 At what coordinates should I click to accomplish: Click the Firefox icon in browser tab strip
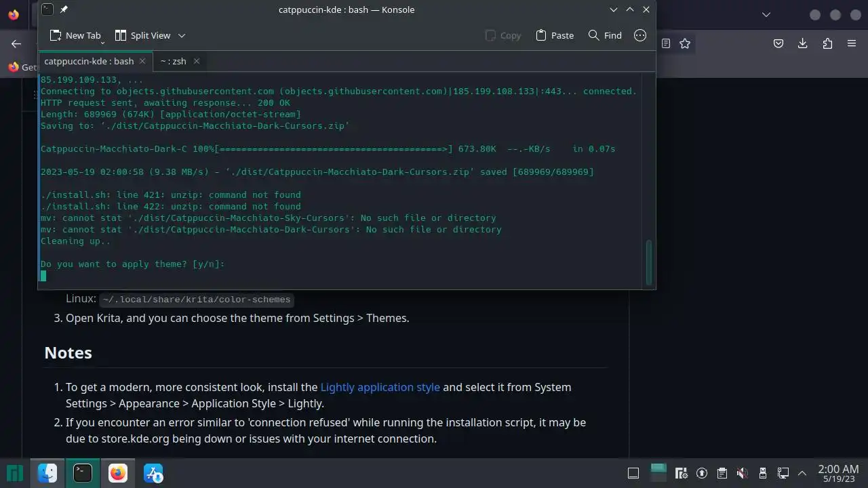click(14, 14)
